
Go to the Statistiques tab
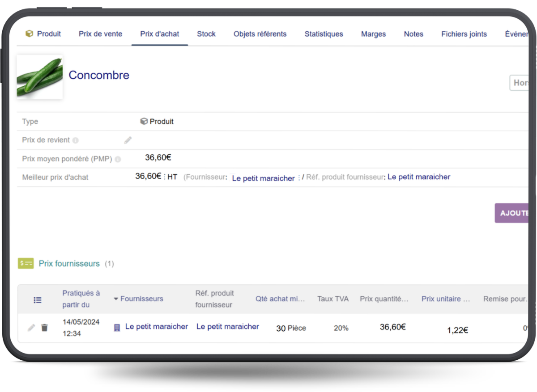point(324,34)
